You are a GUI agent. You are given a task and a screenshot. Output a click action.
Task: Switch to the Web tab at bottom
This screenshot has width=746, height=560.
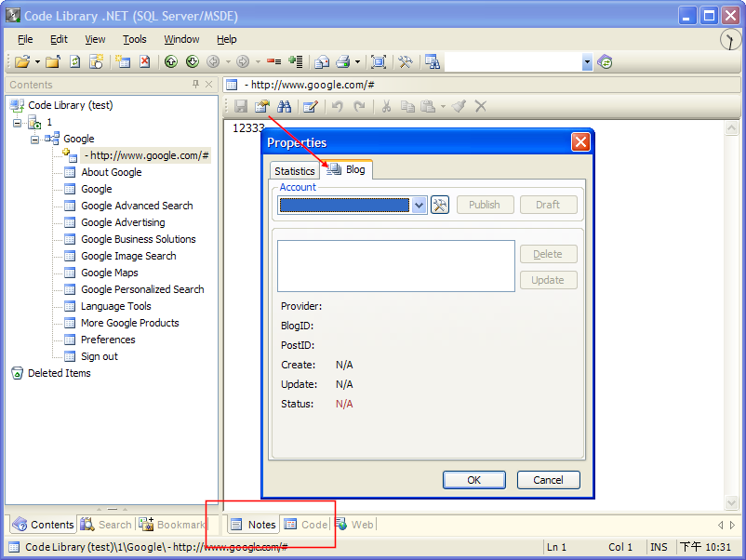(x=355, y=525)
